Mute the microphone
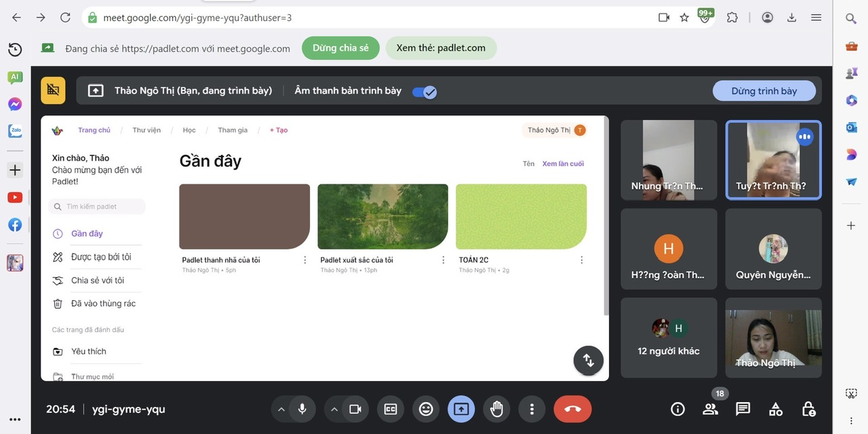Viewport: 868px width, 434px height. coord(302,409)
